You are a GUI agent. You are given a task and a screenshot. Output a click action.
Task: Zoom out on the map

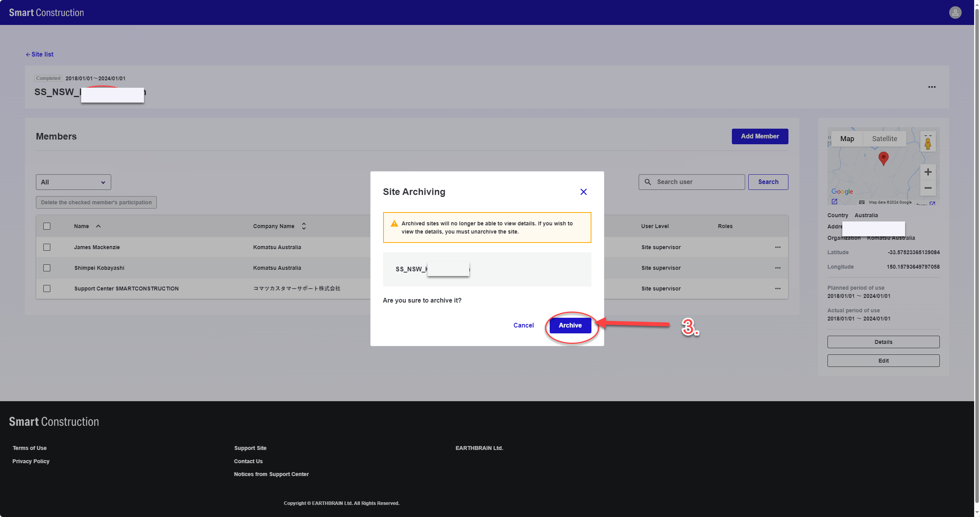click(928, 188)
